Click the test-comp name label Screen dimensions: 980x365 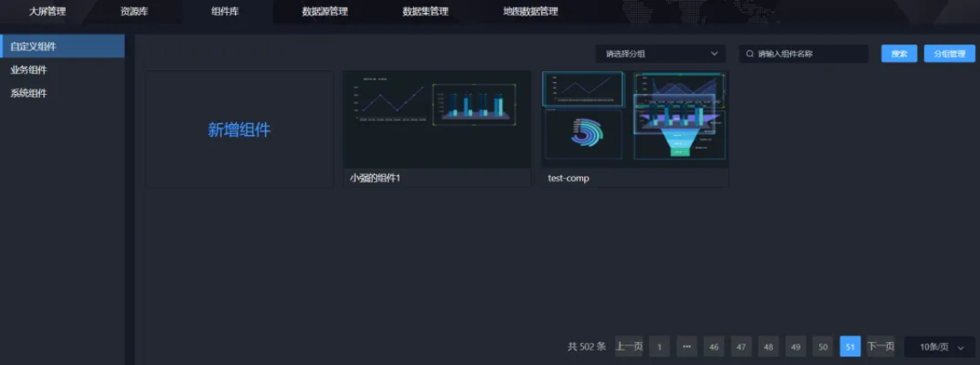click(x=568, y=178)
